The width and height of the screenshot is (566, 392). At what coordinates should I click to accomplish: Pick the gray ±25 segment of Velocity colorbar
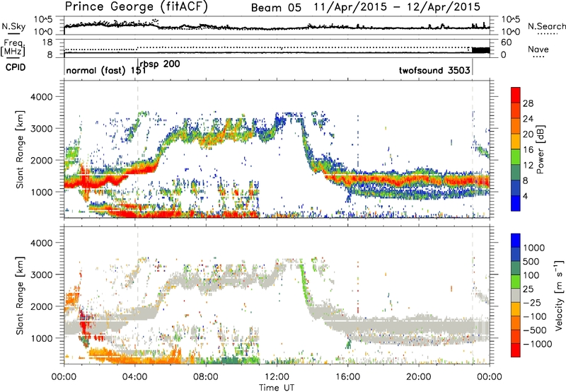pyautogui.click(x=516, y=296)
